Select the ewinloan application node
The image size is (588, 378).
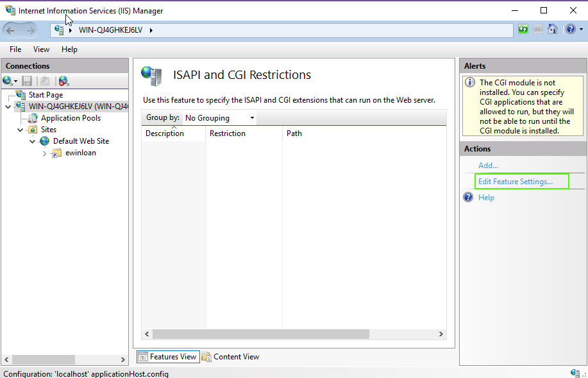pyautogui.click(x=81, y=153)
